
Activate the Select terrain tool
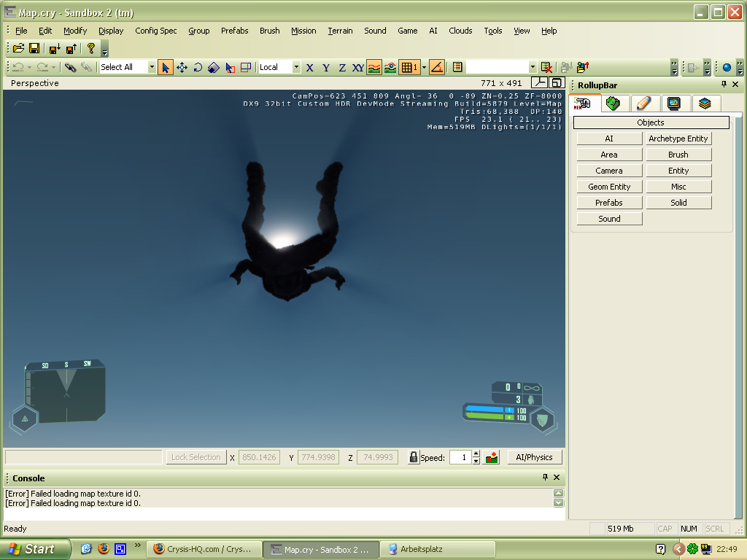coord(230,67)
